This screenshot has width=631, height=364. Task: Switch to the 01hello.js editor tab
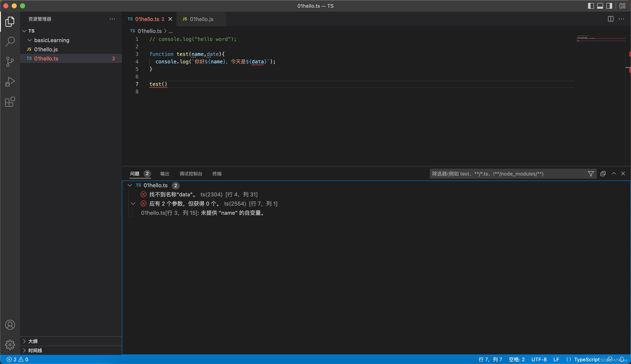pyautogui.click(x=201, y=19)
